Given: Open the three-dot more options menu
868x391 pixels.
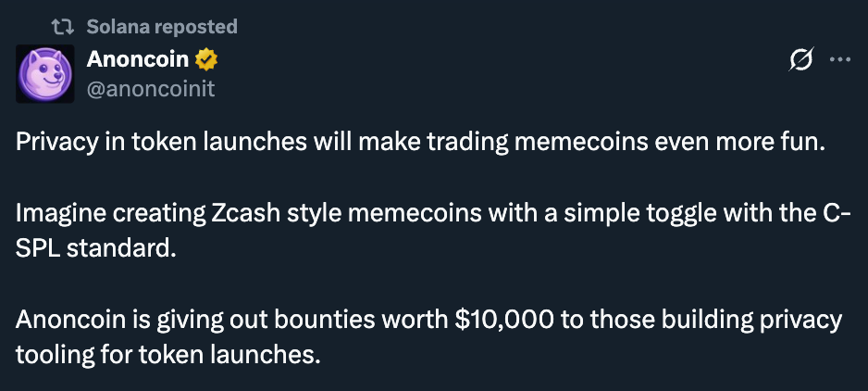Looking at the screenshot, I should click(x=840, y=61).
